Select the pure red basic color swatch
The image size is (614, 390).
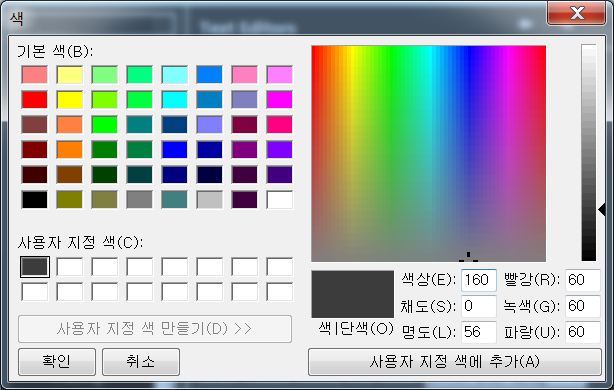(x=35, y=100)
